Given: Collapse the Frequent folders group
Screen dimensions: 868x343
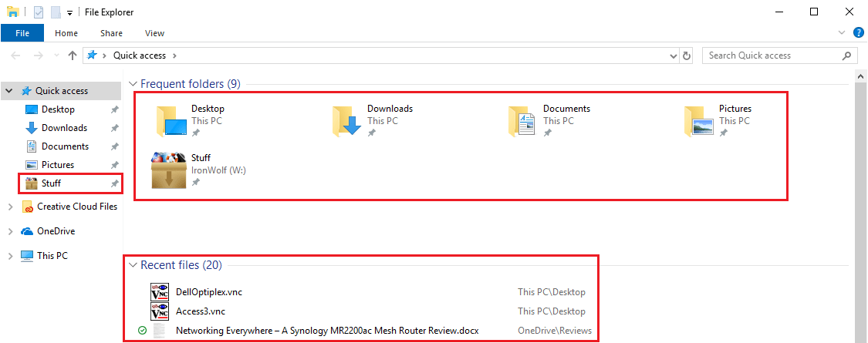Looking at the screenshot, I should click(133, 84).
